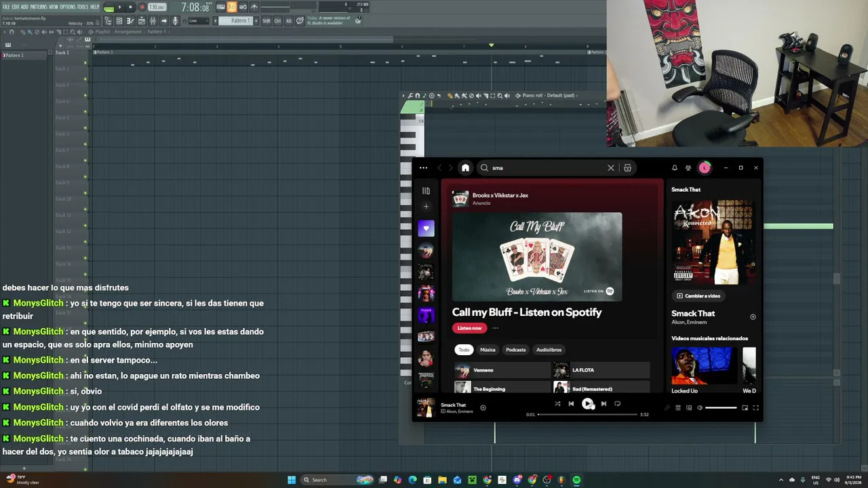Open more options next to Listen now
868x488 pixels.
(x=495, y=328)
